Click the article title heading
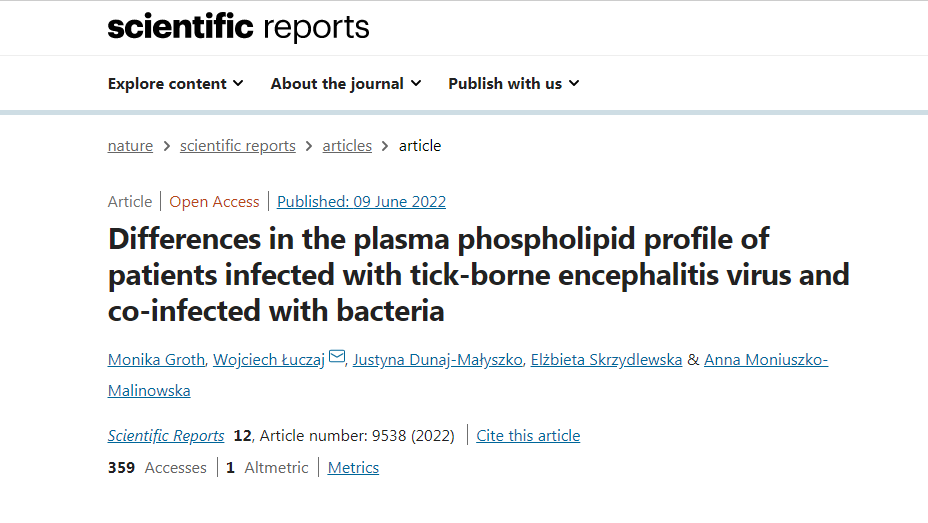 (x=478, y=275)
